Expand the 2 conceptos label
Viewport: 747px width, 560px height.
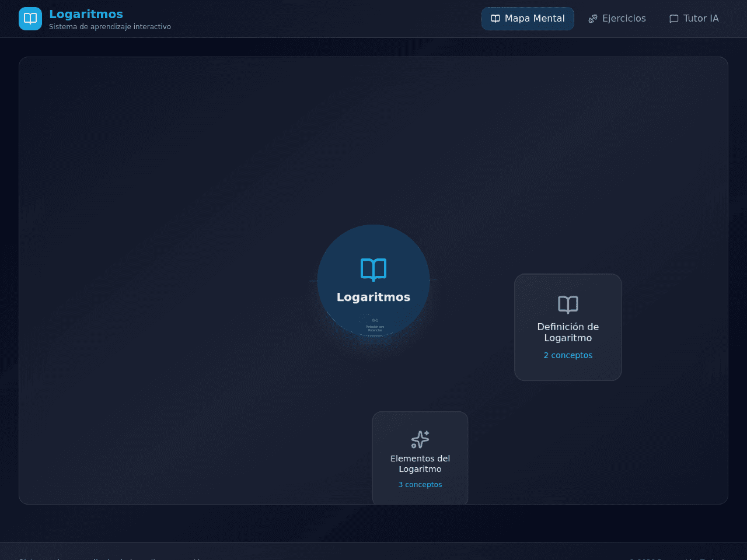(568, 355)
